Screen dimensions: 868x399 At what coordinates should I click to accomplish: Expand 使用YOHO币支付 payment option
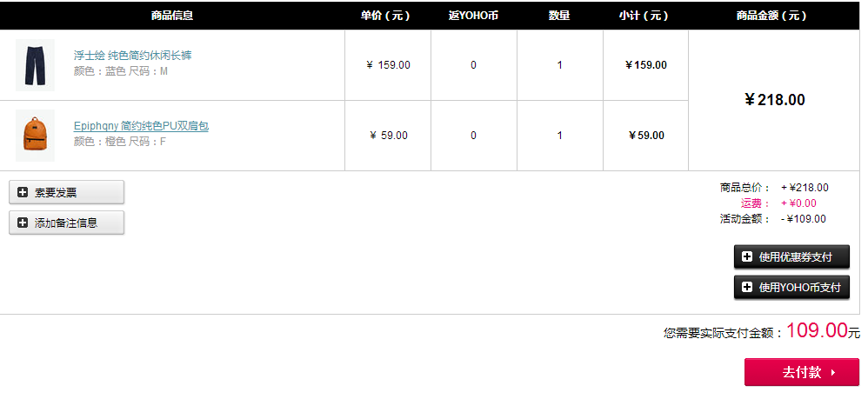(x=791, y=287)
